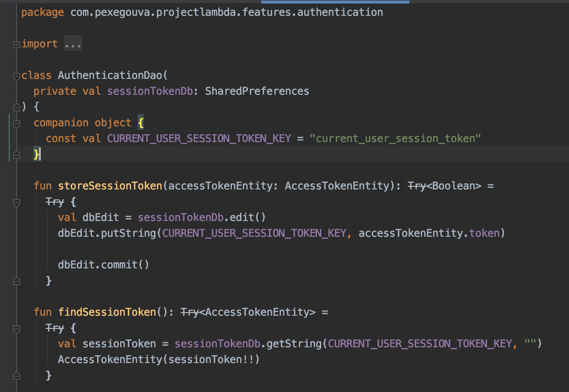This screenshot has width=569, height=392.
Task: Click the SharedPreferences type
Action: coord(257,91)
